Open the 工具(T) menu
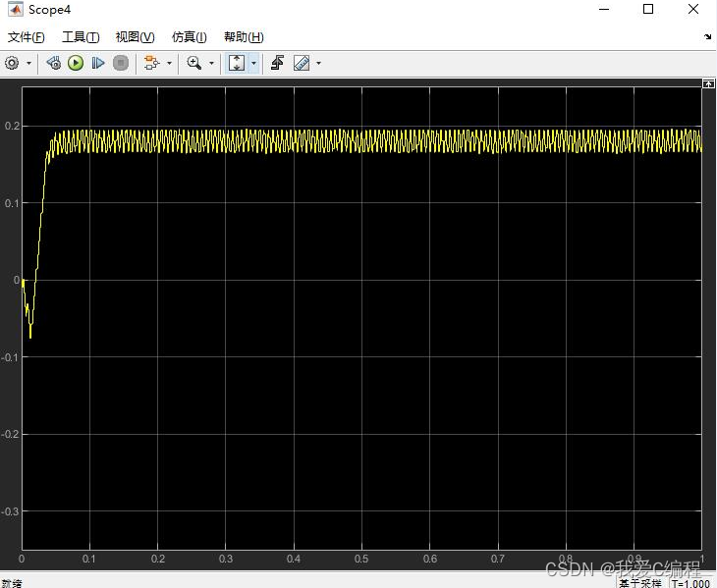The image size is (717, 588). (81, 37)
